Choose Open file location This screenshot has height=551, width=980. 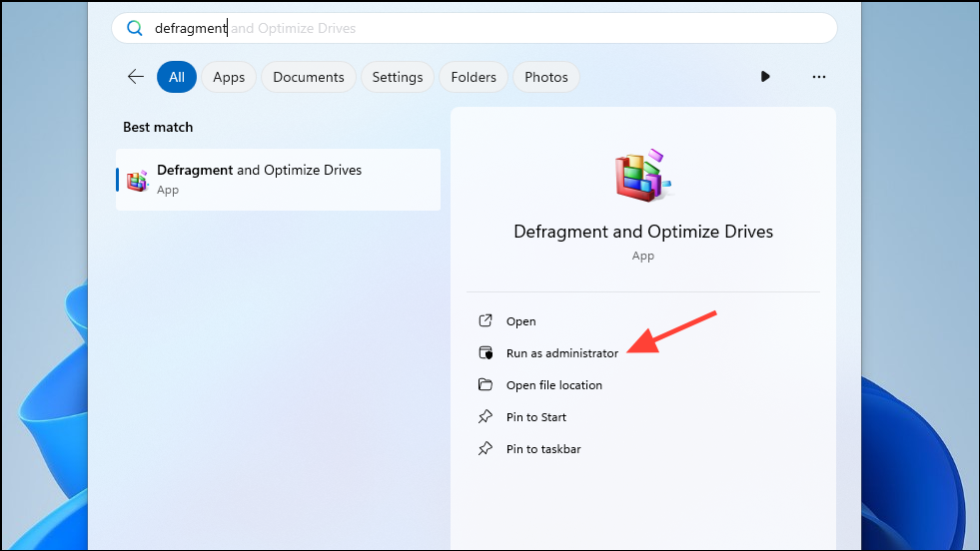[554, 385]
